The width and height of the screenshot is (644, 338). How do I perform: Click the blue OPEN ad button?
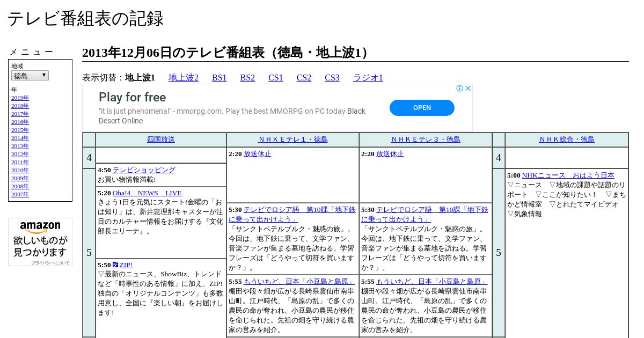point(422,108)
